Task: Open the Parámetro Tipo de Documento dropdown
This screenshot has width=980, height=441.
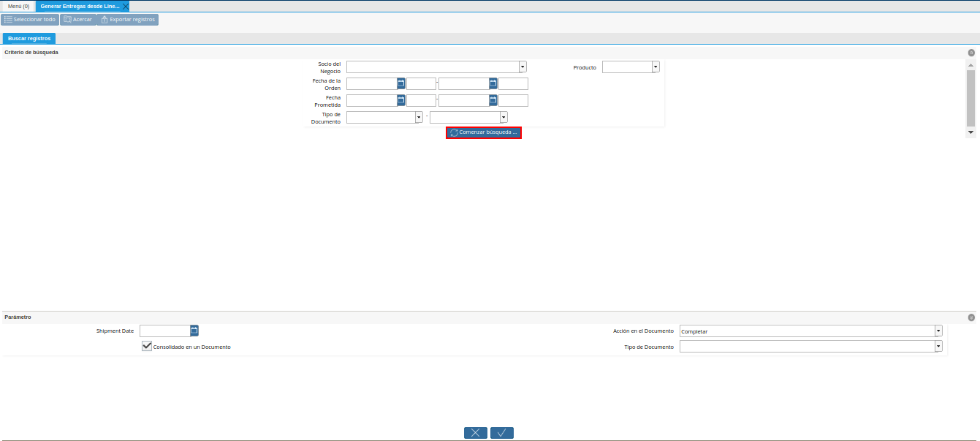Action: pyautogui.click(x=938, y=346)
